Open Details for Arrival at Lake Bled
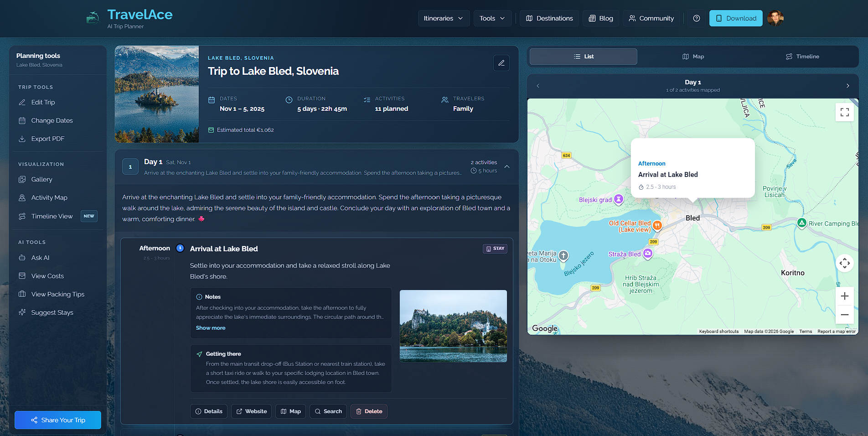 [x=209, y=411]
